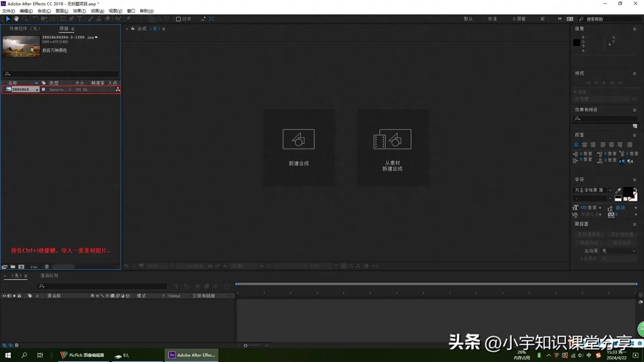Click the timeline zoom slider handle
This screenshot has height=362, width=644.
pyautogui.click(x=246, y=346)
